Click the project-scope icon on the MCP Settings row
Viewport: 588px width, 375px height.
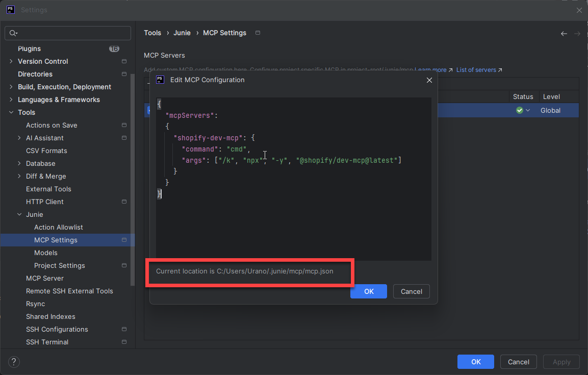pyautogui.click(x=124, y=240)
